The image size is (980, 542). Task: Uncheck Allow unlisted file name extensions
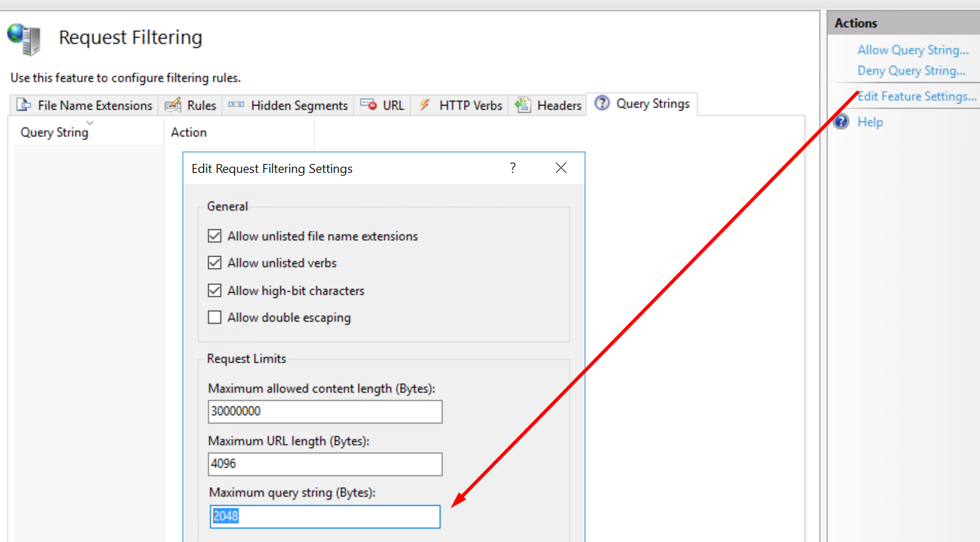point(214,235)
